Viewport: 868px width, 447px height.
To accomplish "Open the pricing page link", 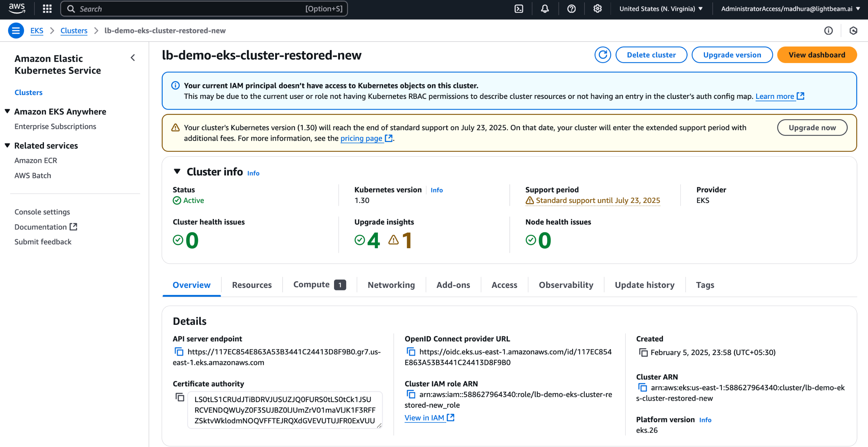I will pyautogui.click(x=367, y=138).
